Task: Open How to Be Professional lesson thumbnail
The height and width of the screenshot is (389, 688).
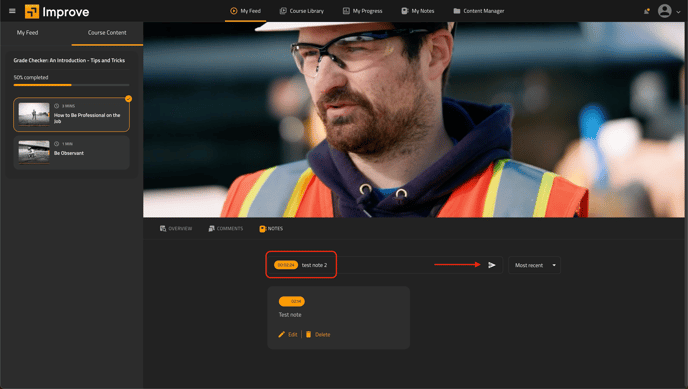Action: click(x=34, y=114)
